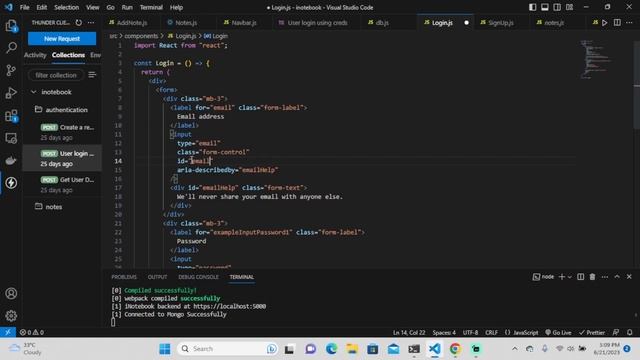Open the Extensions view

click(x=11, y=116)
